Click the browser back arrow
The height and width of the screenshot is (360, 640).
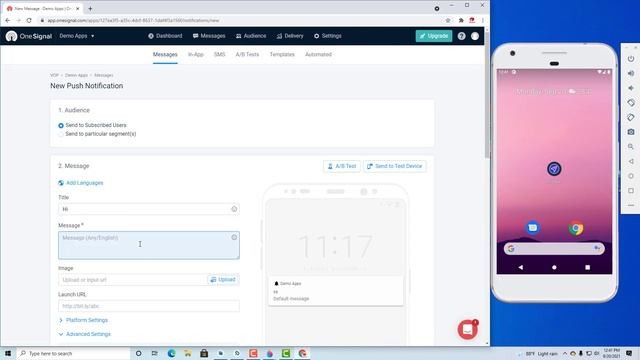point(8,20)
